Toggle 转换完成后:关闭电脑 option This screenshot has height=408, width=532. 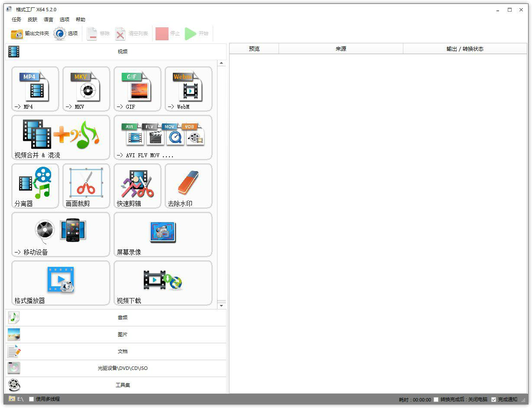click(x=436, y=399)
